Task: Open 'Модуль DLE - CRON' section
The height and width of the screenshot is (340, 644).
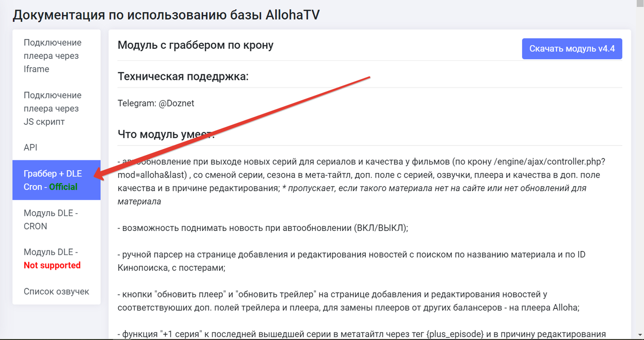Action: [x=56, y=220]
